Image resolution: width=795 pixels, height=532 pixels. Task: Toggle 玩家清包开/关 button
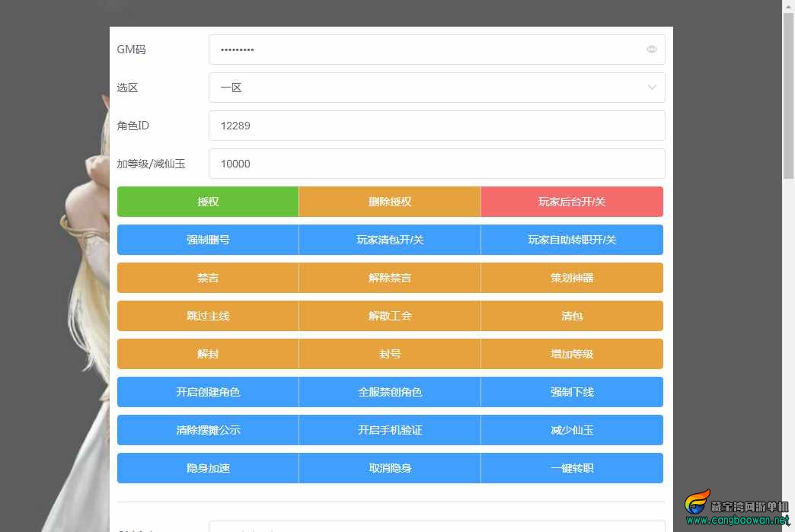coord(390,240)
